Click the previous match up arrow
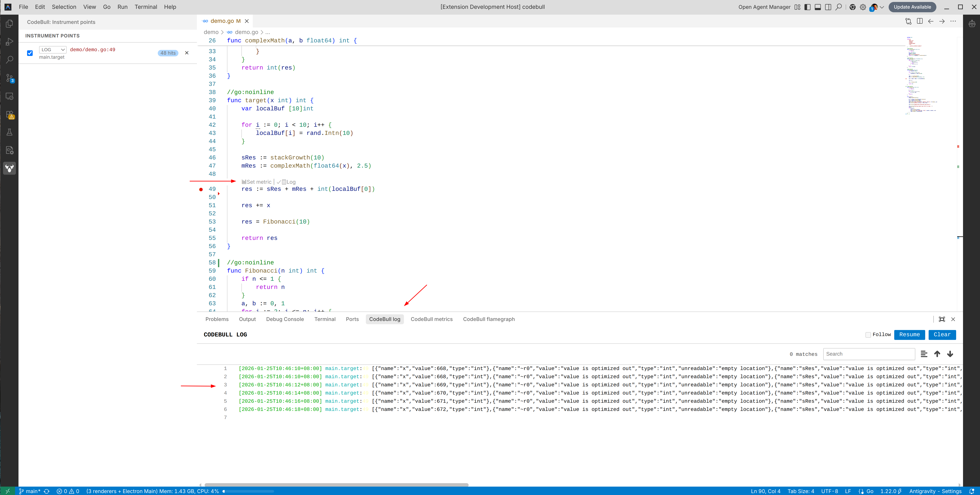The image size is (980, 495). (x=937, y=354)
